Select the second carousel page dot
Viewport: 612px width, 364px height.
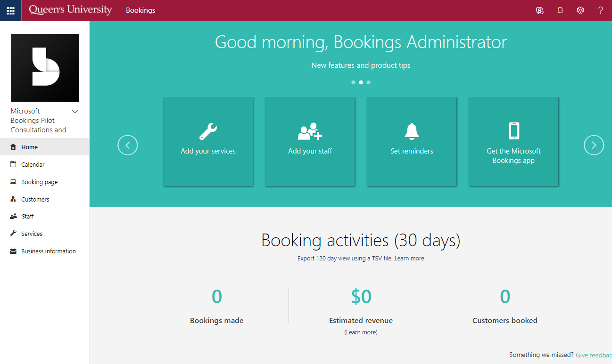pyautogui.click(x=361, y=82)
